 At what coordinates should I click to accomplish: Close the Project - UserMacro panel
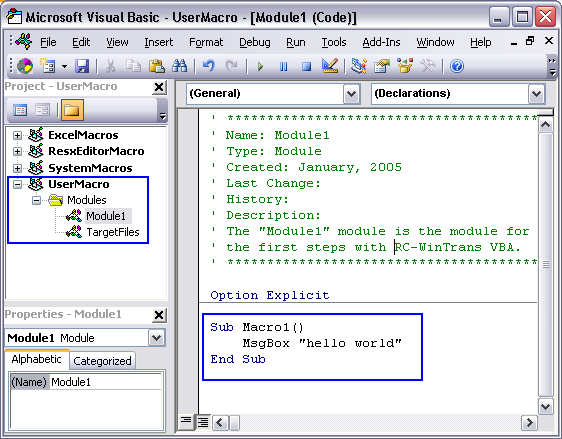click(x=159, y=87)
